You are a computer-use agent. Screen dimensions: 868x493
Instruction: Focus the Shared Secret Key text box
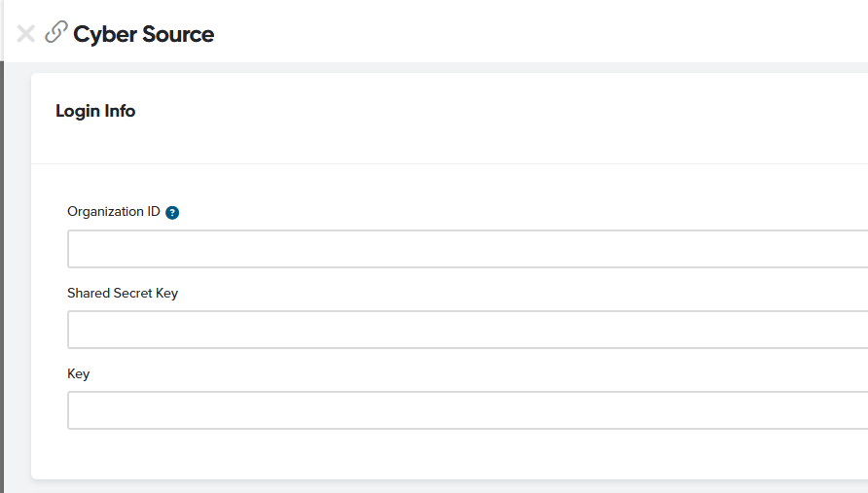pos(467,330)
